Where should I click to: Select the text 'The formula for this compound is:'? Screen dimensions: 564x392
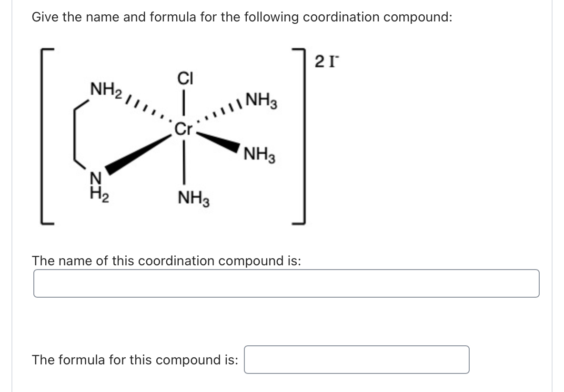coord(135,360)
